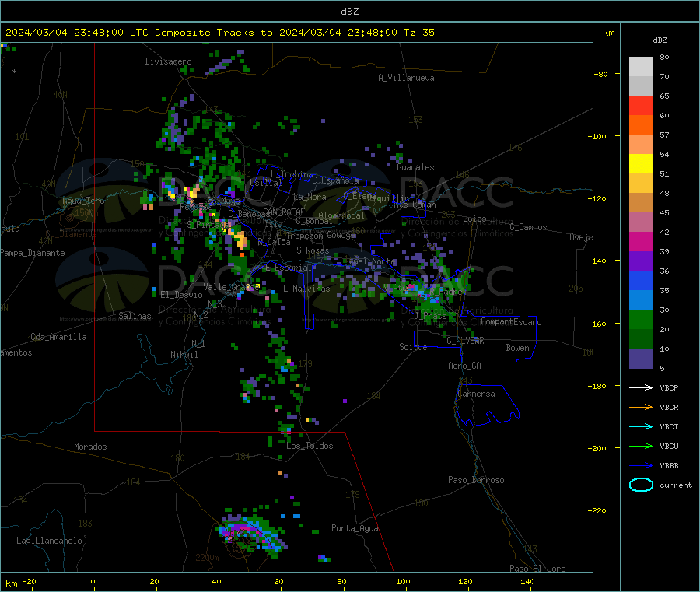Click the 'Paso_Barroso' map label
This screenshot has height=592, width=700.
(x=476, y=480)
